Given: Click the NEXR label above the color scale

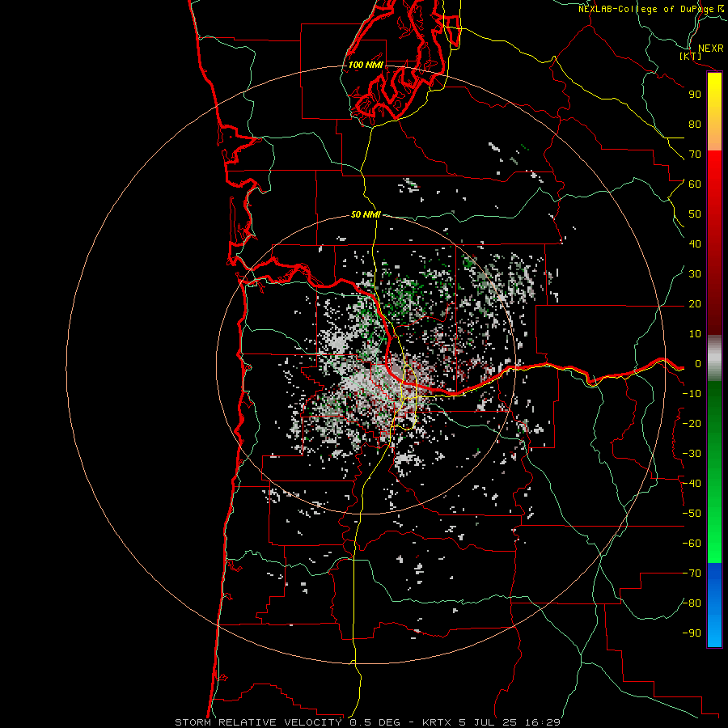Looking at the screenshot, I should [710, 49].
